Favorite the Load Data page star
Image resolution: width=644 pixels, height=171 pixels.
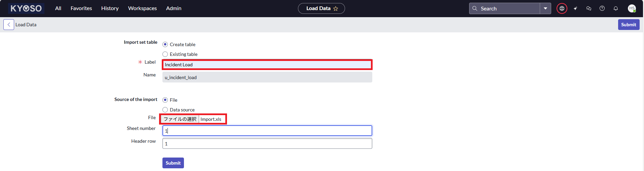pos(336,9)
